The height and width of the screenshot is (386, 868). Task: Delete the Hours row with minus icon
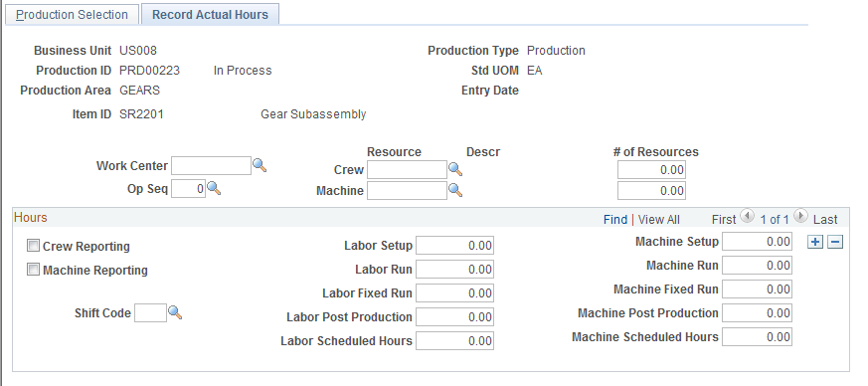(835, 242)
